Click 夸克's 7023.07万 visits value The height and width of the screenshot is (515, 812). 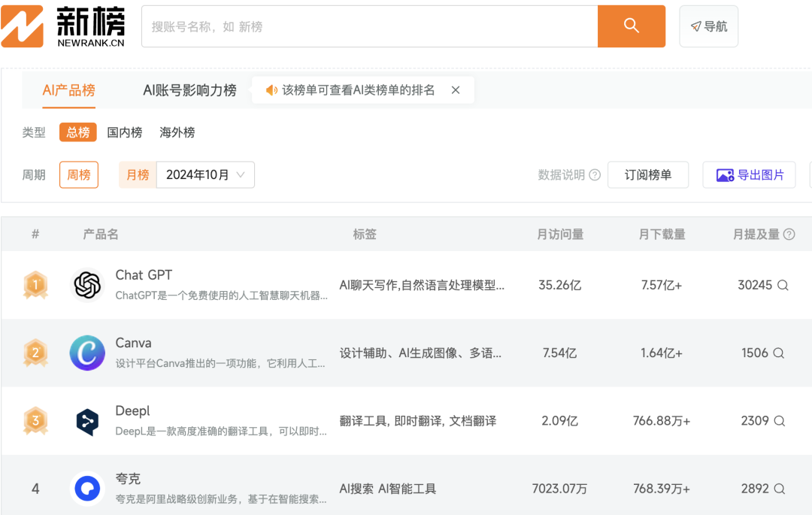coord(560,489)
